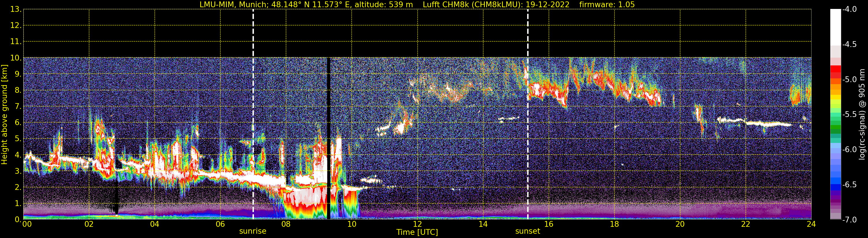Click the height-axis tick label '1.'

click(x=18, y=204)
